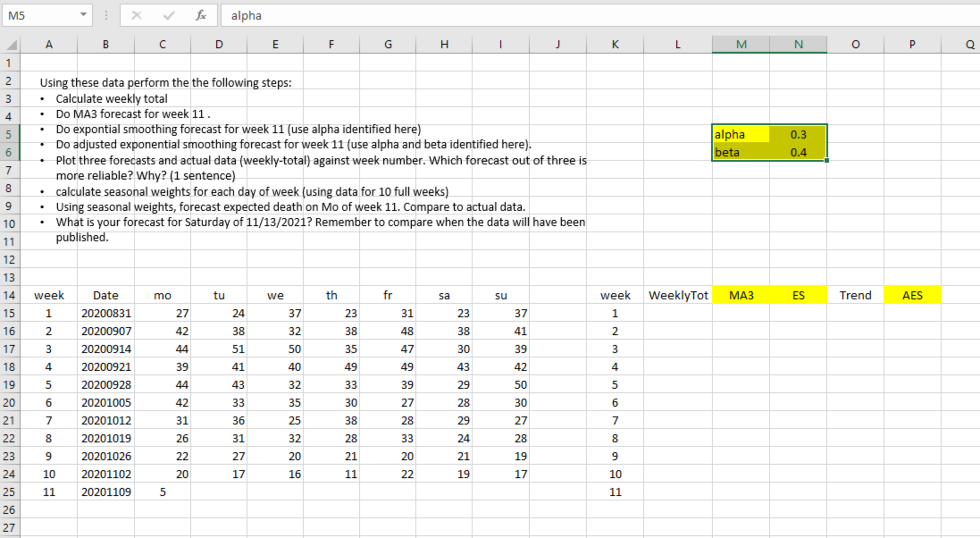The image size is (980, 538).
Task: Select row 25 by its row header
Action: tap(10, 492)
